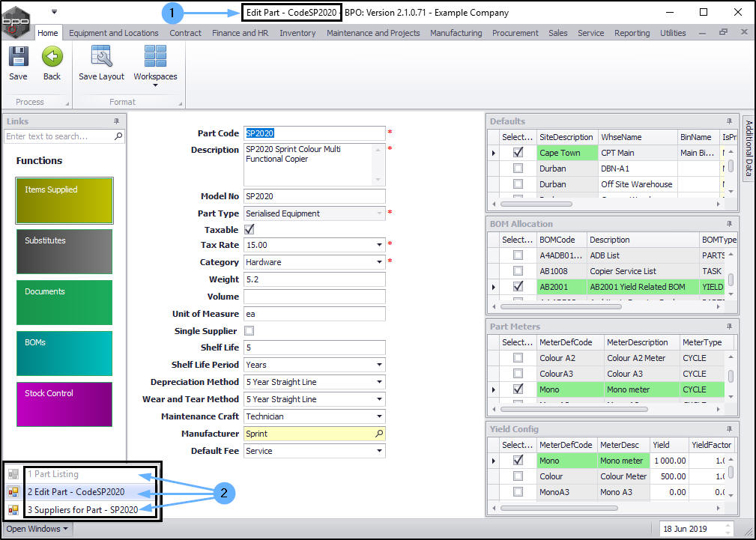Open the Inventory ribbon tab
756x540 pixels.
point(297,33)
